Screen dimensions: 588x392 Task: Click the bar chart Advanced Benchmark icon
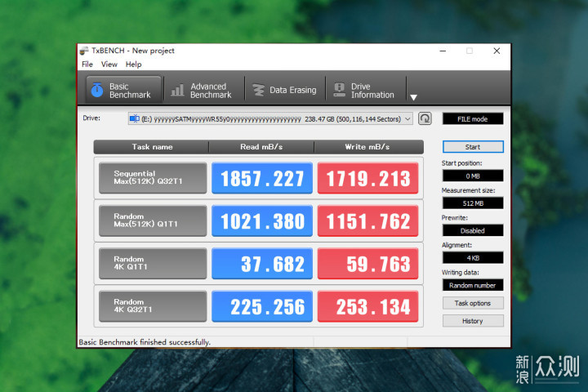177,90
